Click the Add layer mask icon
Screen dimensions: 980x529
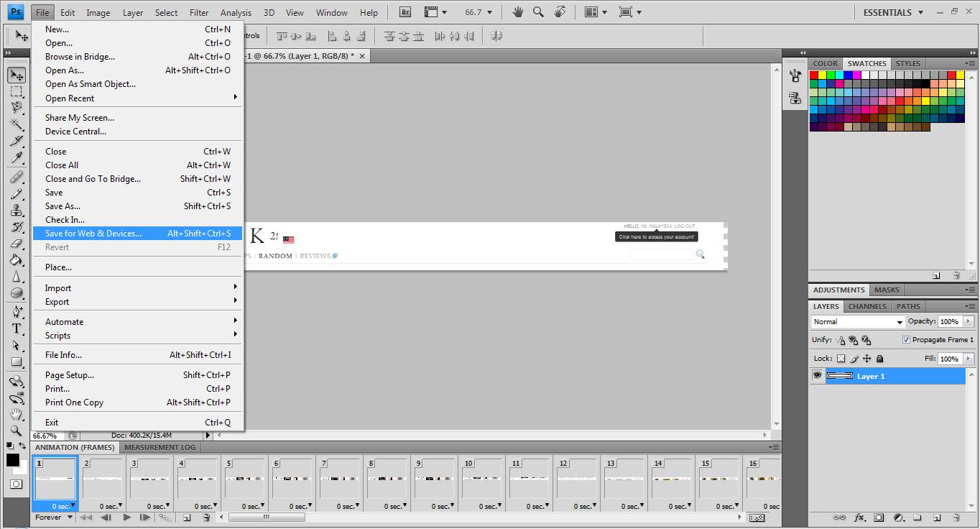(879, 517)
